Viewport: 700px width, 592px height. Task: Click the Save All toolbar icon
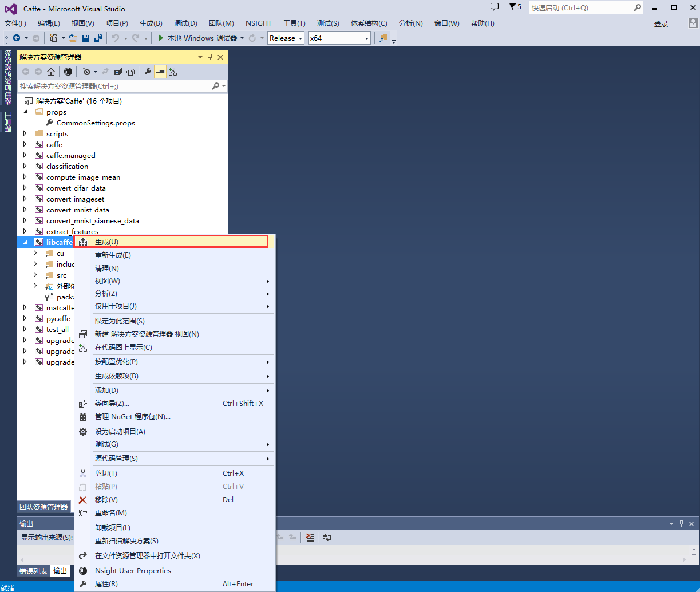98,38
